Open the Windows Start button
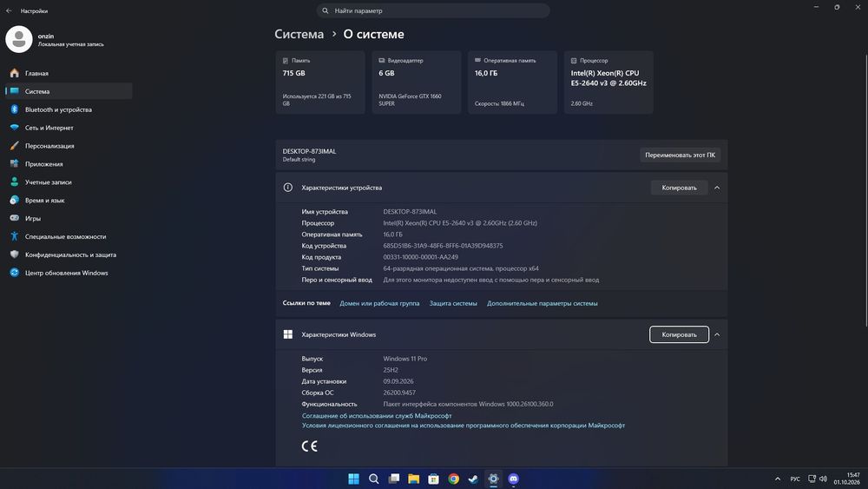Viewport: 868px width, 489px height. (x=354, y=479)
